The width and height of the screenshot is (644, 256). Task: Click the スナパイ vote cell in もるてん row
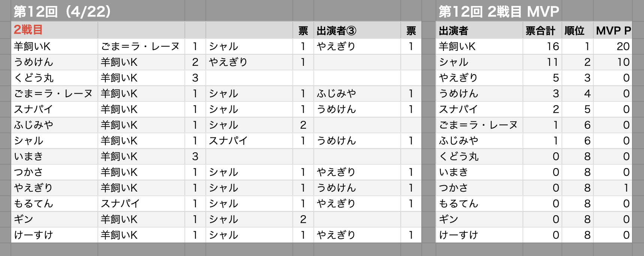141,204
